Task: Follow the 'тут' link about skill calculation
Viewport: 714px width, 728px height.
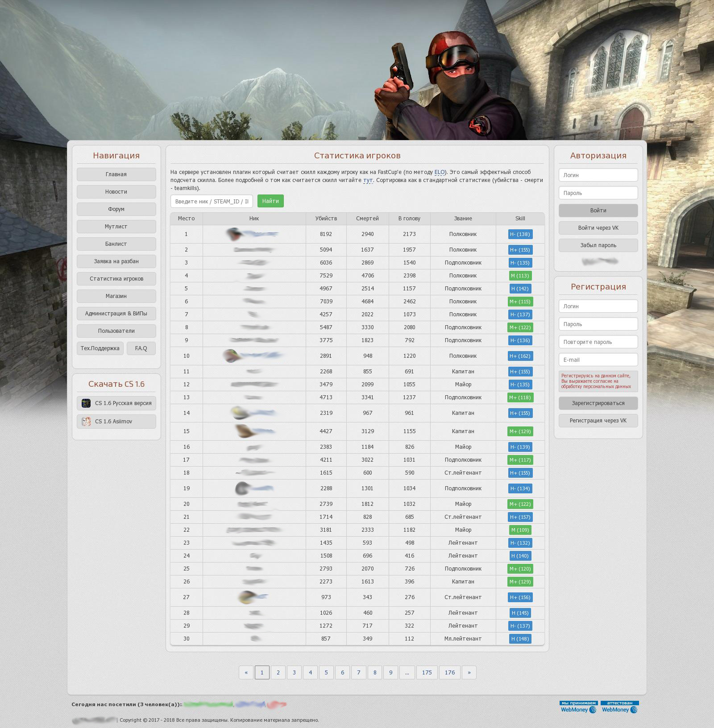Action: pyautogui.click(x=368, y=180)
